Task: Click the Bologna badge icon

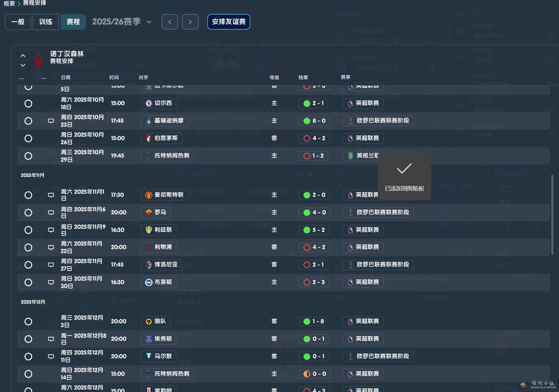Action: 148,265
